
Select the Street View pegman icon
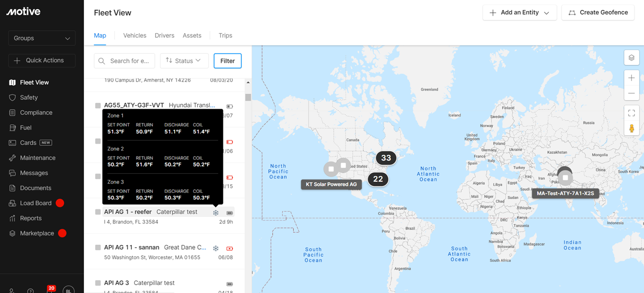[631, 128]
